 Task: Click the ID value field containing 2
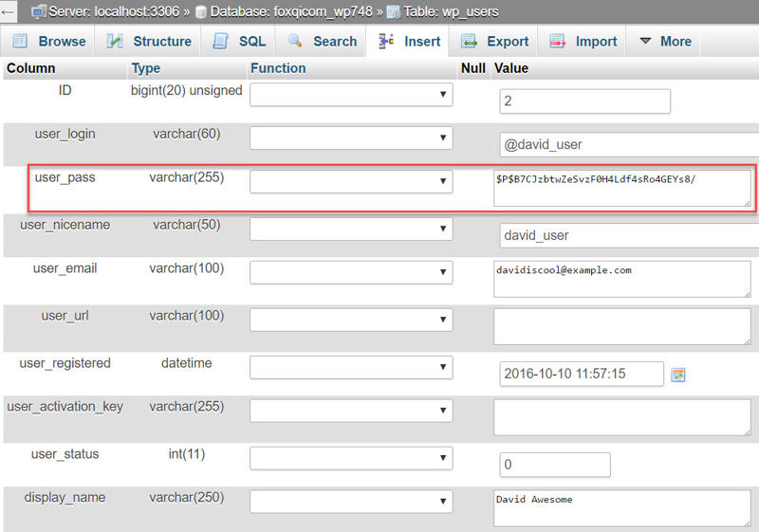click(x=584, y=101)
